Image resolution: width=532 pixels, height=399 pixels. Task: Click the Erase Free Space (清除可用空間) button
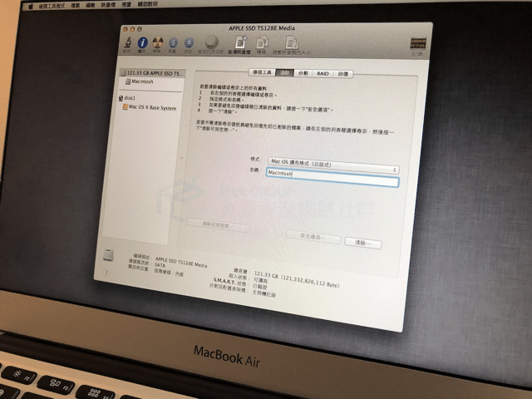tap(218, 225)
